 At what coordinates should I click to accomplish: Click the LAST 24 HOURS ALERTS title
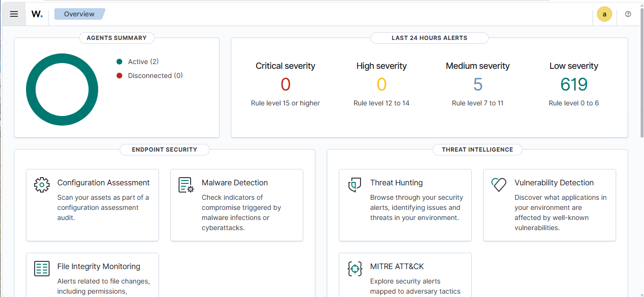click(429, 38)
